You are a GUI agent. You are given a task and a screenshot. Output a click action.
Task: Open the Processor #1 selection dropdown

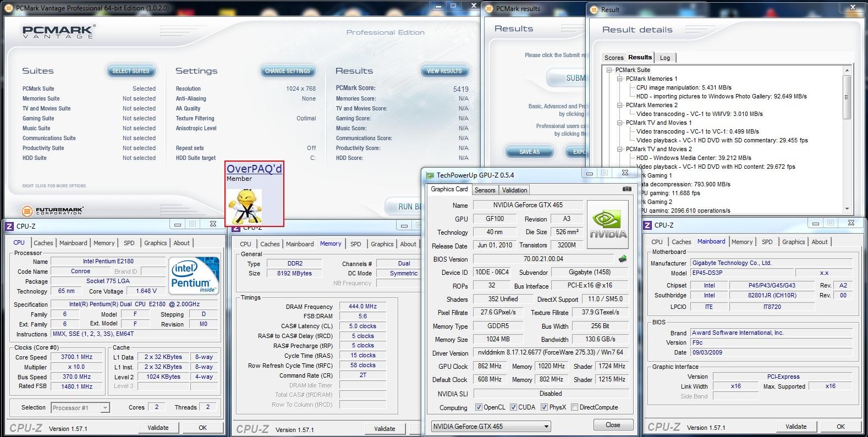tap(80, 408)
